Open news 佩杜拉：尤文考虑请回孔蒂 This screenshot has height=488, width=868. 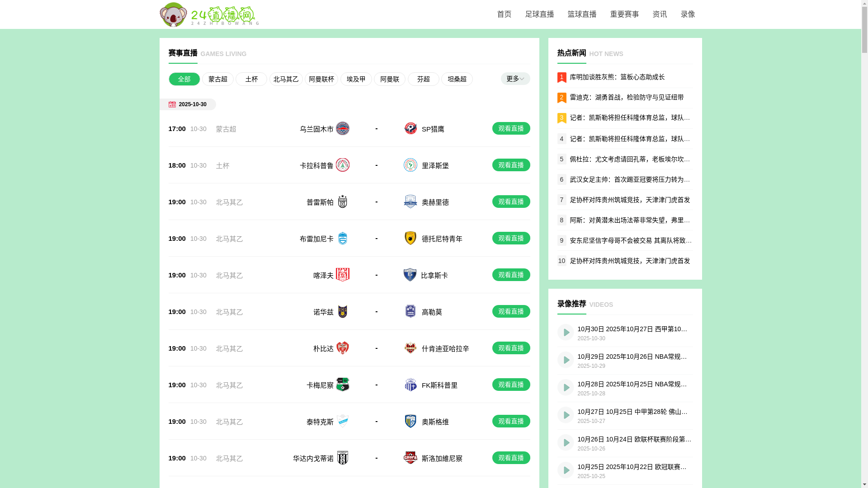[x=630, y=159]
